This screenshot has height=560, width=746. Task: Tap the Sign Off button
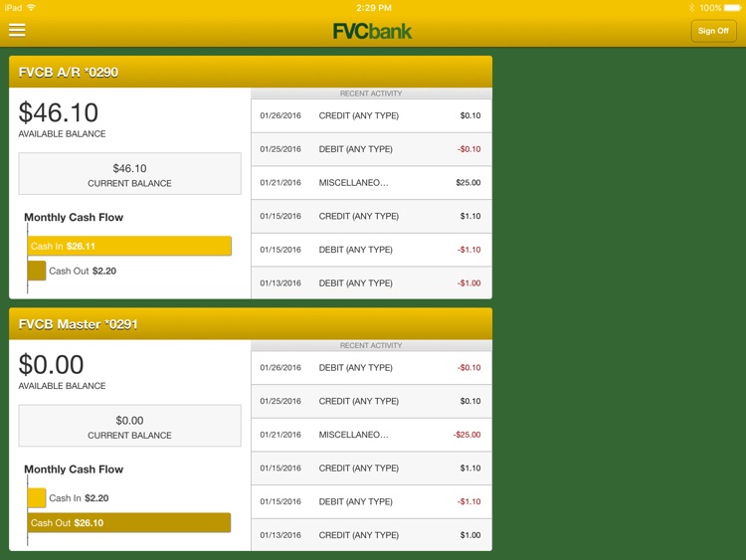(713, 31)
